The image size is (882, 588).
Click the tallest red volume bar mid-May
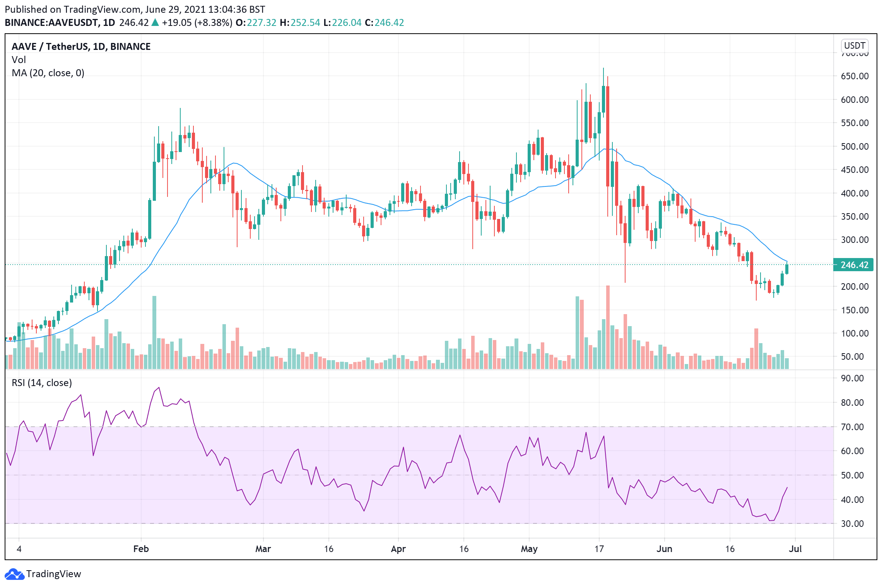[x=608, y=327]
